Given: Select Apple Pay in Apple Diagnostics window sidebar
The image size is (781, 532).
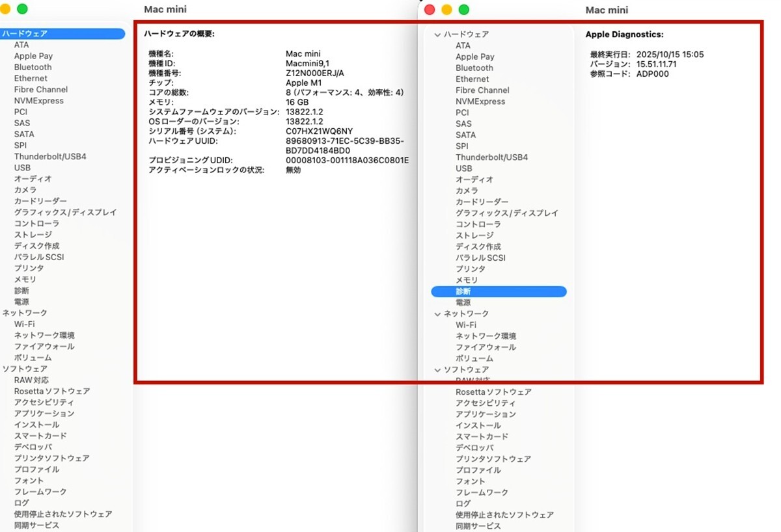Looking at the screenshot, I should (475, 57).
